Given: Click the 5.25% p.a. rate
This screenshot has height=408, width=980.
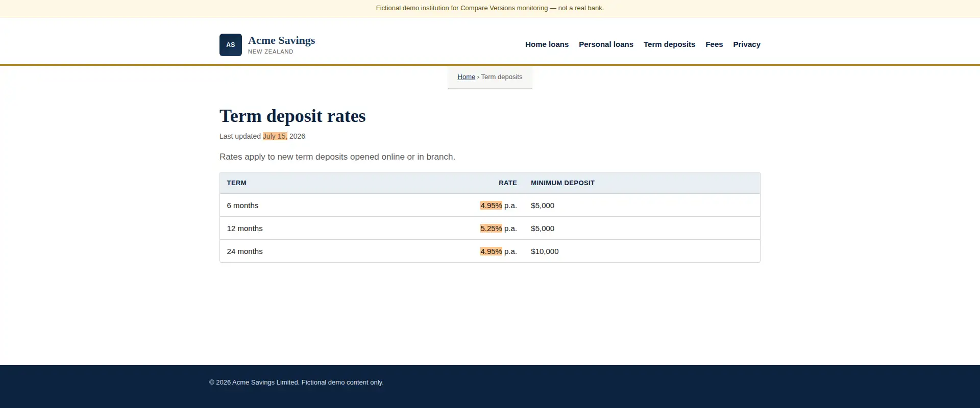Looking at the screenshot, I should [x=499, y=228].
